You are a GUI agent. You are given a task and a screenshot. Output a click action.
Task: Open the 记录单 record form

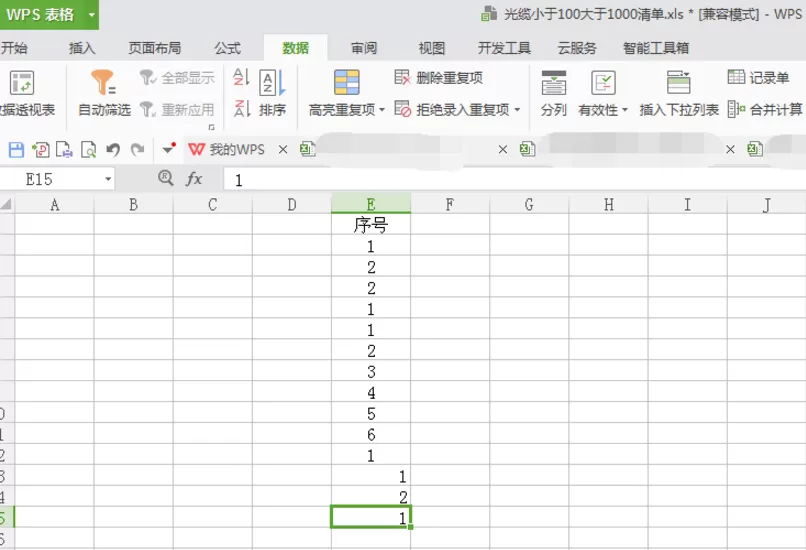tap(758, 78)
